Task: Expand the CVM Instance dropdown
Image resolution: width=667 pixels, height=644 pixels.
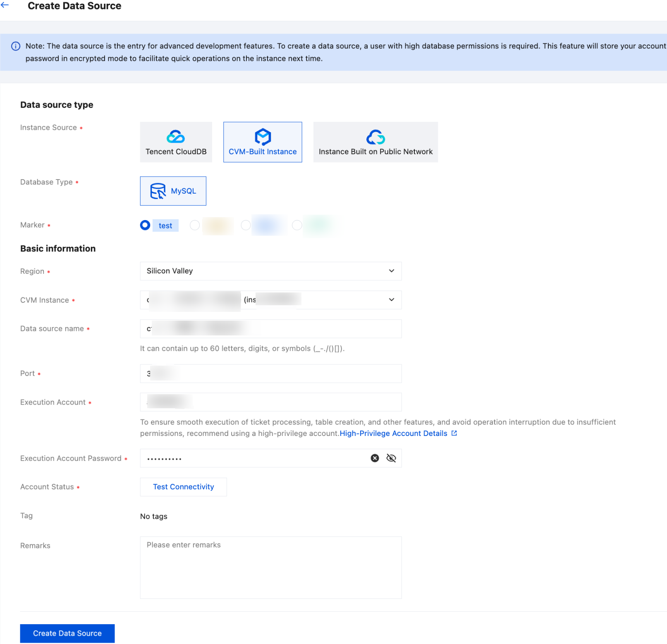Action: pyautogui.click(x=271, y=300)
